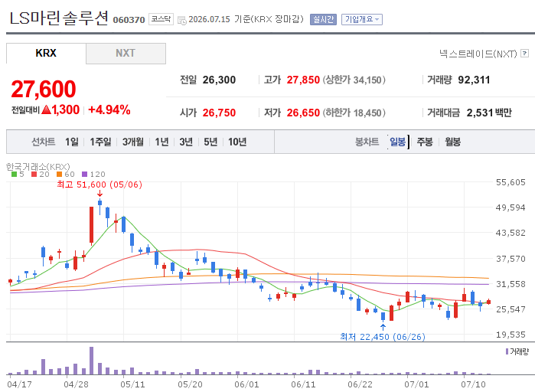Viewport: 535px width, 392px height.
Task: Open the Nextrade help question-mark icon
Action: tap(525, 54)
